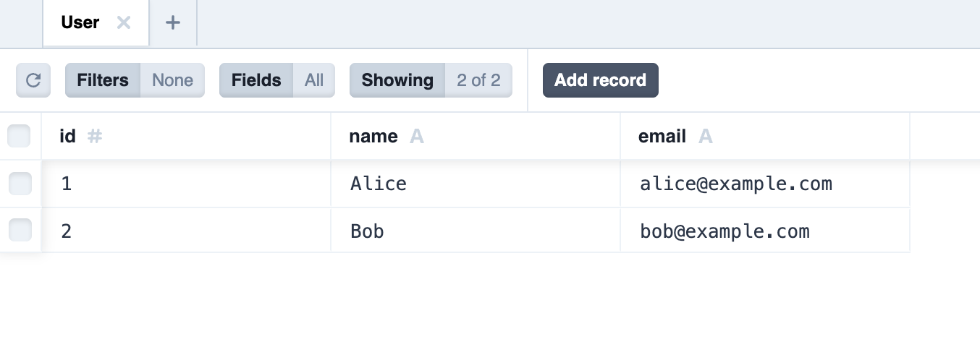This screenshot has width=980, height=360.
Task: Click the email column header
Action: (662, 137)
